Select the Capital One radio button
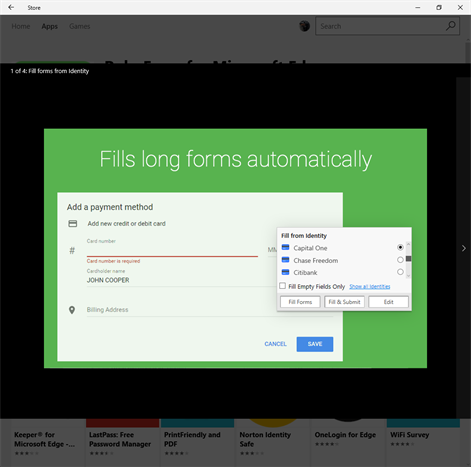This screenshot has width=471, height=467. click(x=400, y=247)
